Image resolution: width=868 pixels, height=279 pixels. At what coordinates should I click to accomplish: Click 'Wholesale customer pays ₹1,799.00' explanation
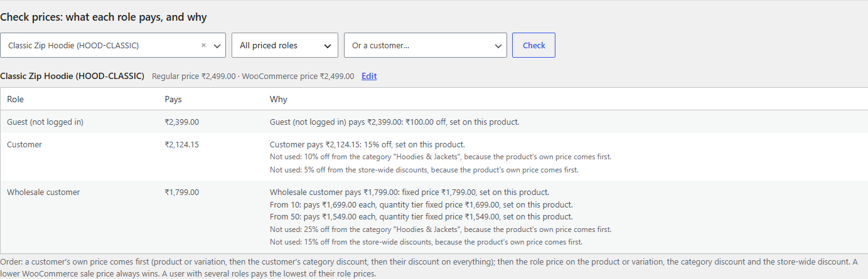tap(410, 192)
